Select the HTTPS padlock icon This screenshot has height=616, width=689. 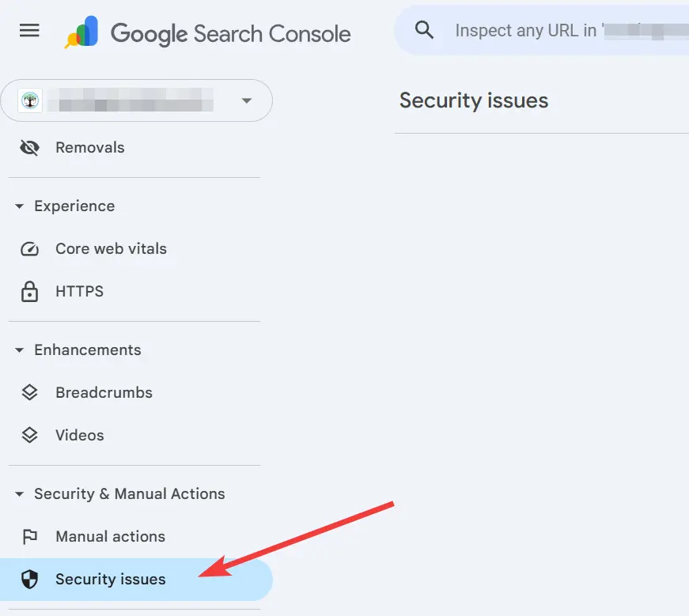29,291
